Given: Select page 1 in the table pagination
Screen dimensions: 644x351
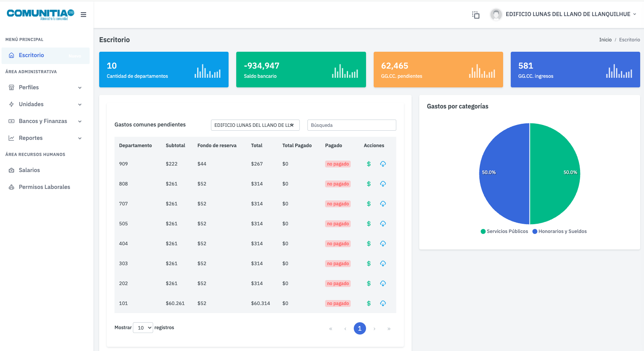Looking at the screenshot, I should pyautogui.click(x=360, y=328).
